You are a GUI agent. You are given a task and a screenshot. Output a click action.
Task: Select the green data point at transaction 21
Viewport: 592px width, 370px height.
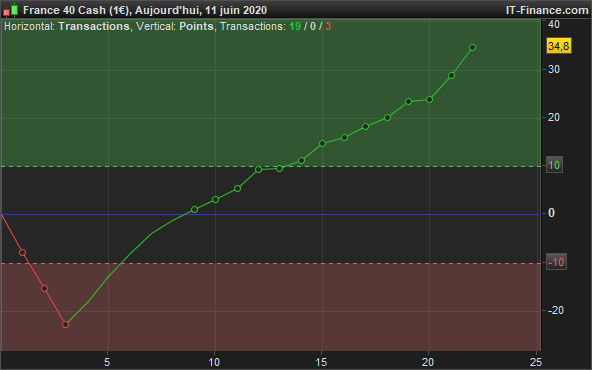click(452, 76)
